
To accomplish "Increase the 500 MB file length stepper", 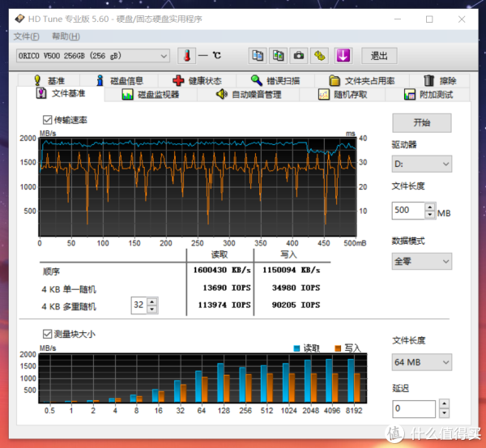I will tap(430, 207).
